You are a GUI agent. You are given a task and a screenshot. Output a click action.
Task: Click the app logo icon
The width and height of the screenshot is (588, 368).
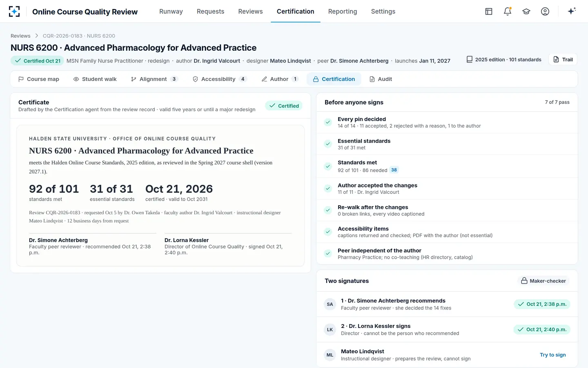tap(14, 11)
